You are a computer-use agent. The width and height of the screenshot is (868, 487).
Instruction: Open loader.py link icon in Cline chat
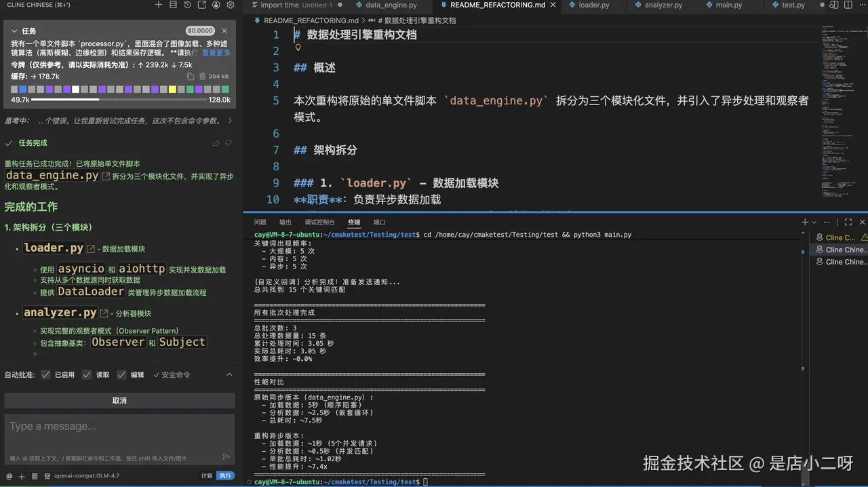click(90, 249)
